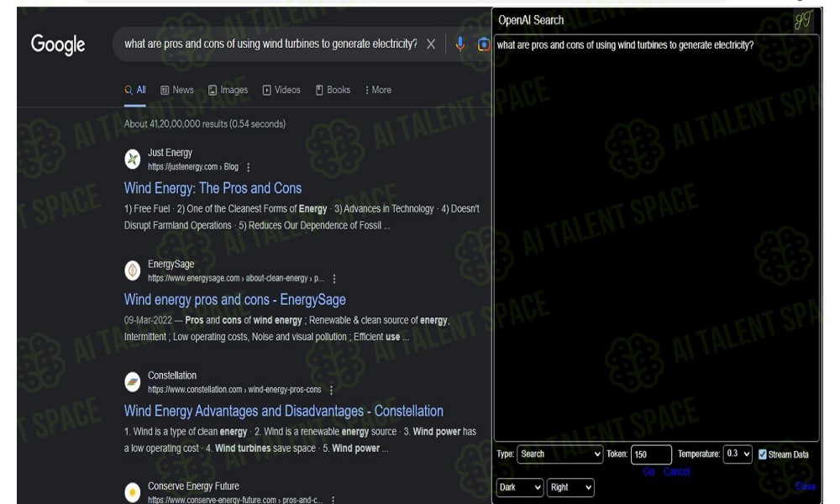Open 'Wind Energy Advantages and Disadvantages - Constellation' link
840x504 pixels.
(x=283, y=411)
